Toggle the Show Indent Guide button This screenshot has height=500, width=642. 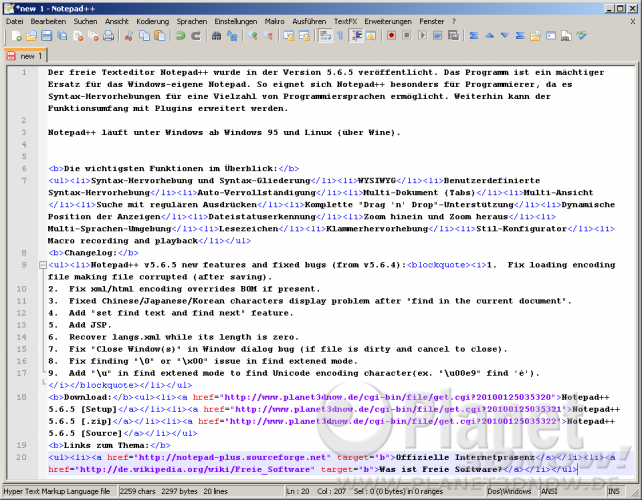[x=357, y=36]
